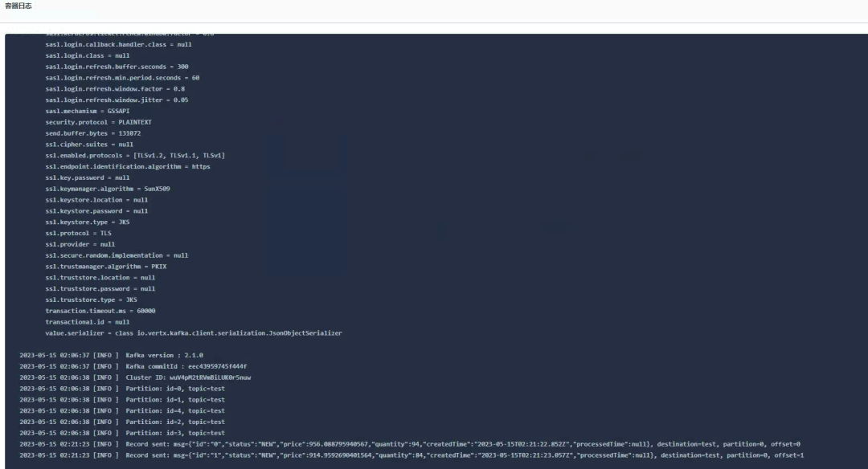Screen dimensions: 868x469
Task: Click sasl.login.refresh.buffer.seconds = 300 line
Action: (117, 67)
